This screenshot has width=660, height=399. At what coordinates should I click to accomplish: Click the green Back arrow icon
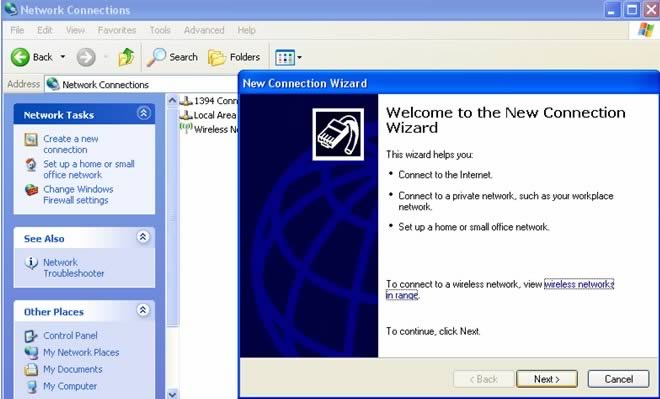(x=20, y=57)
